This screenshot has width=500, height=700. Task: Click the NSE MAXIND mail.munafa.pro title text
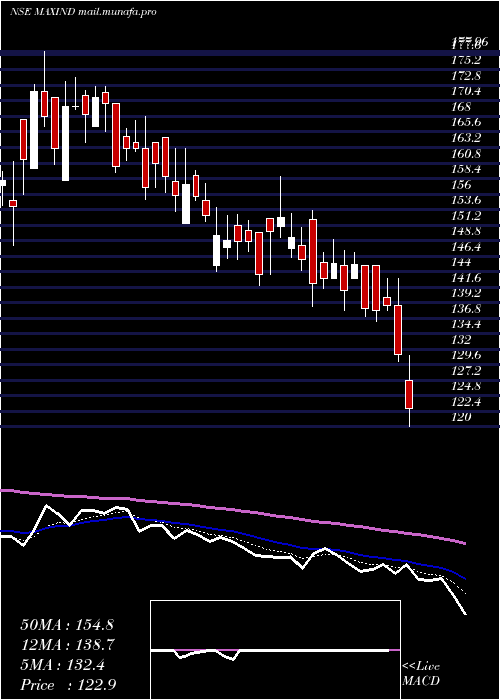(x=83, y=12)
